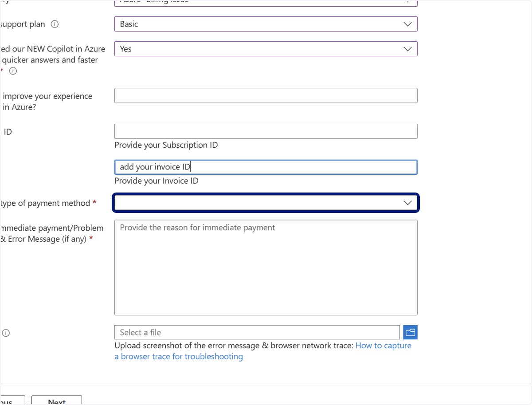Viewport: 532px width, 405px height.
Task: Click the Invoice ID input field
Action: pos(266,167)
